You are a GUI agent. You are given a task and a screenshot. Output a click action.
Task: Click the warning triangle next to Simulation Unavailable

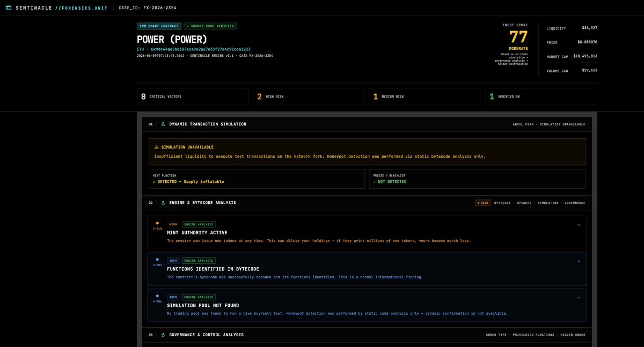[x=157, y=147]
